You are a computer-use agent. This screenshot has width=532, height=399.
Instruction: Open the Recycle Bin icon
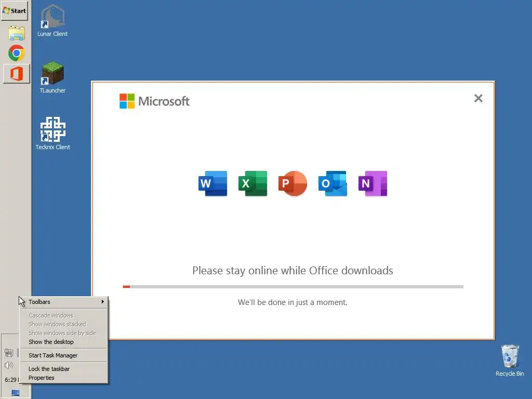click(510, 361)
